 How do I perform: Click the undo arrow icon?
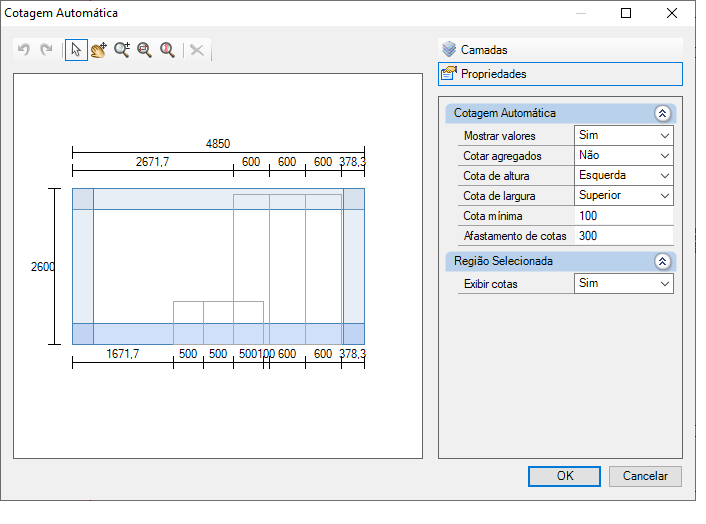tap(24, 50)
